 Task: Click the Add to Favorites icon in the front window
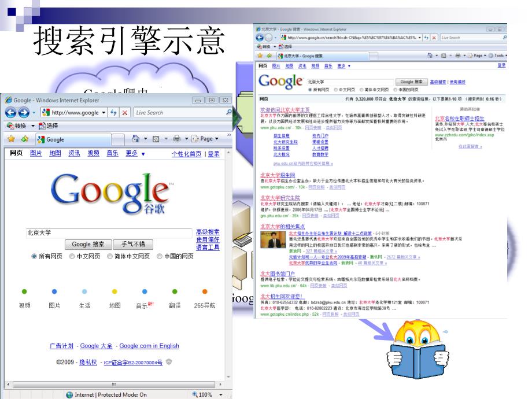pos(24,139)
